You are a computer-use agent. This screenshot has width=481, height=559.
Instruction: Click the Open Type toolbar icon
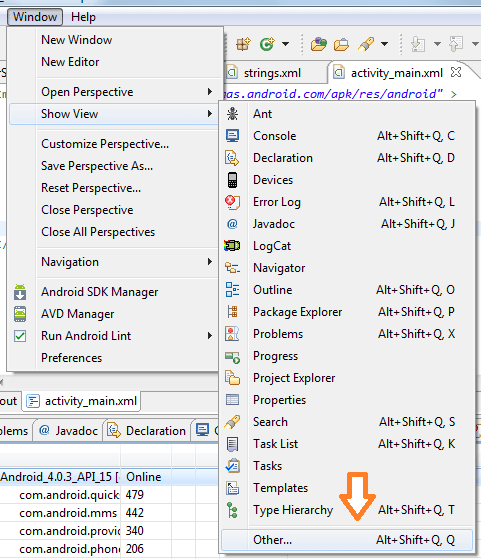tap(318, 44)
